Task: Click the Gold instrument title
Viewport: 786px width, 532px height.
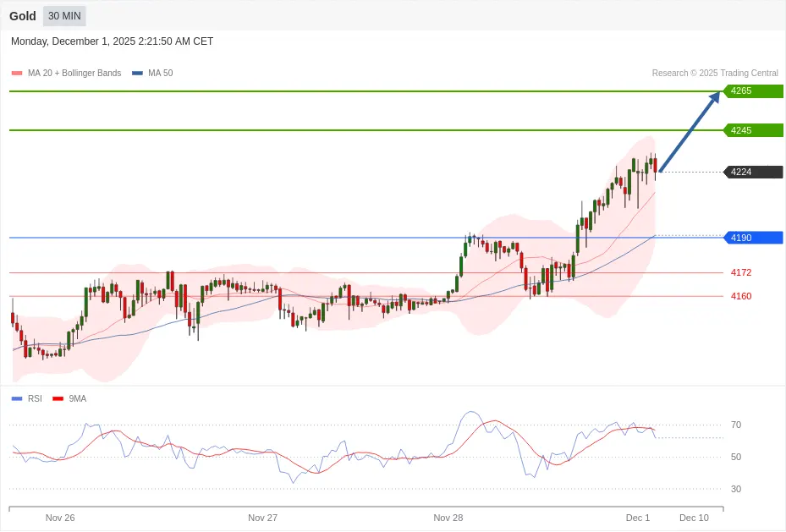Action: [23, 16]
